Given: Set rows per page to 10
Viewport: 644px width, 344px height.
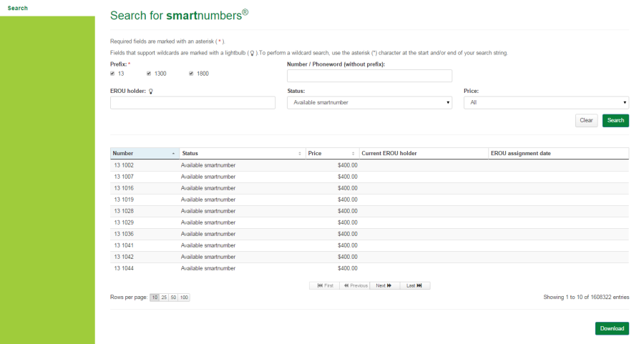Looking at the screenshot, I should (x=155, y=298).
